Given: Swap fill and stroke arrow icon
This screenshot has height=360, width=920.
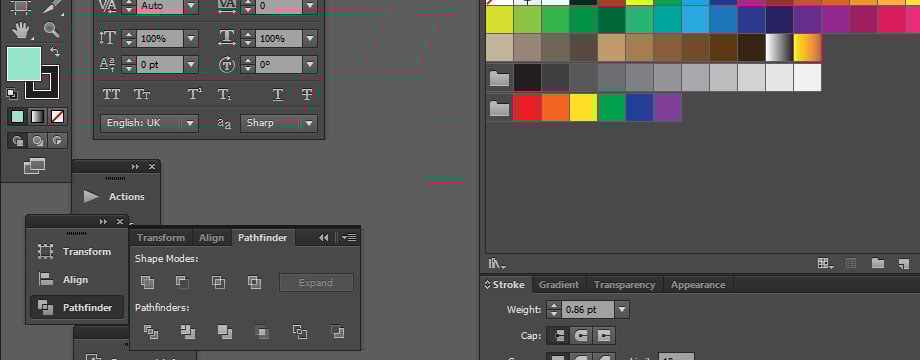Looking at the screenshot, I should pos(55,52).
